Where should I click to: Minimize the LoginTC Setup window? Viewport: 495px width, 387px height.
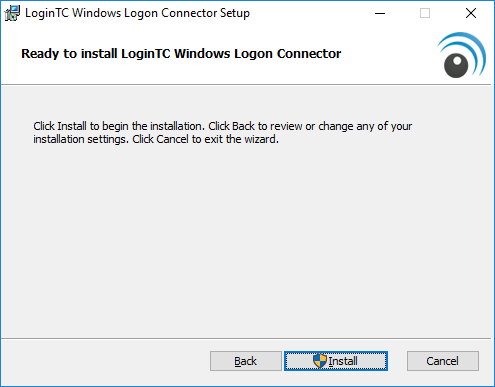pyautogui.click(x=380, y=13)
